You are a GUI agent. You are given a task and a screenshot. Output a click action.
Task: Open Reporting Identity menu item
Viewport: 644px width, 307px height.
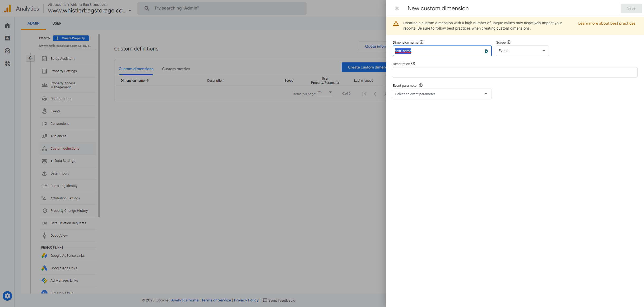pyautogui.click(x=64, y=186)
